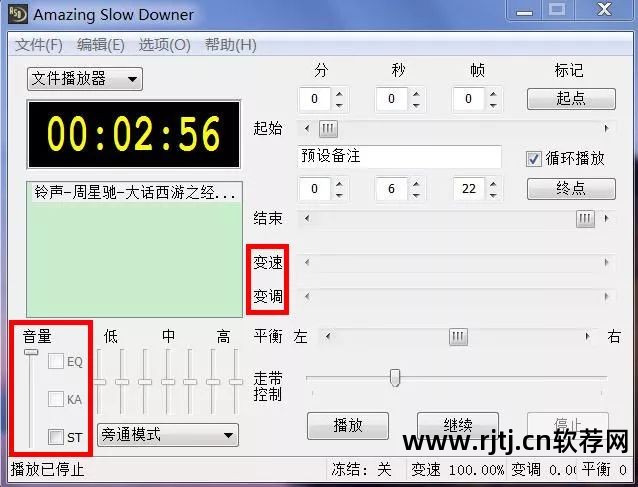Click left arrow of 起始 scrollbar
Screen dimensions: 638x487
coord(307,129)
